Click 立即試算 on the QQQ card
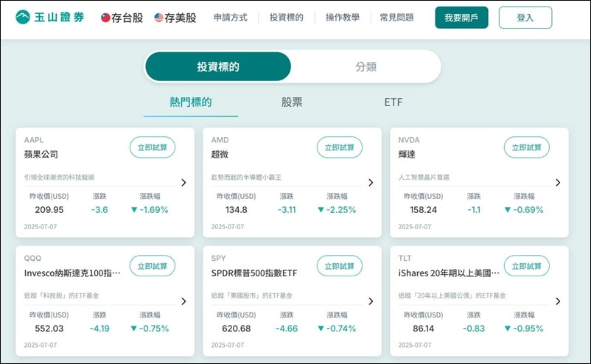 [x=153, y=266]
